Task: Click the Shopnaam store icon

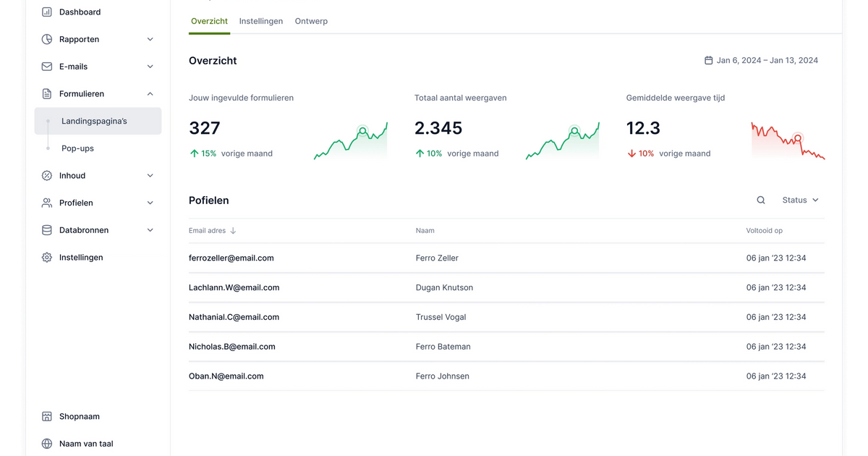Action: point(47,417)
